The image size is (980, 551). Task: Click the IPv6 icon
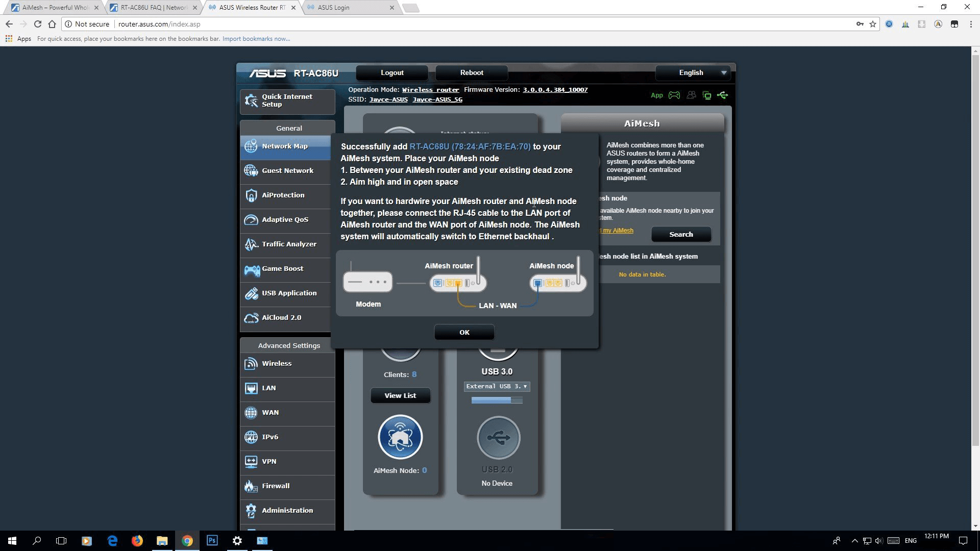click(x=251, y=437)
